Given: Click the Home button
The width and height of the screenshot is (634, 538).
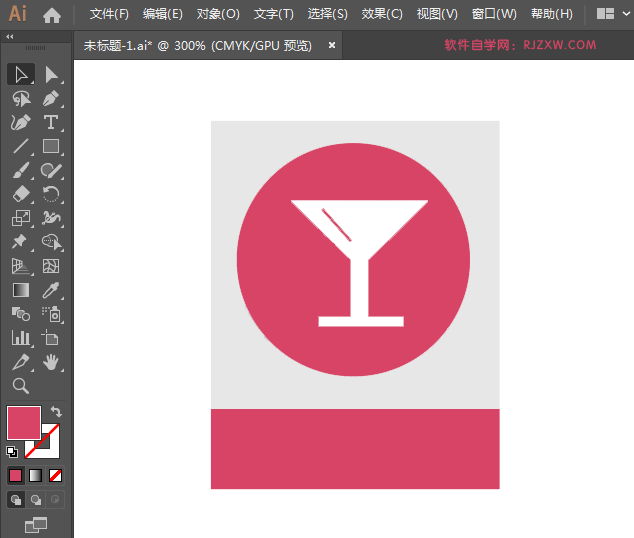Looking at the screenshot, I should (x=52, y=14).
